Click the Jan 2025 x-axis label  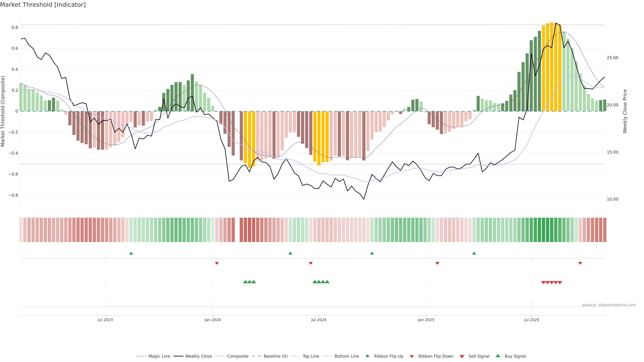coord(426,320)
